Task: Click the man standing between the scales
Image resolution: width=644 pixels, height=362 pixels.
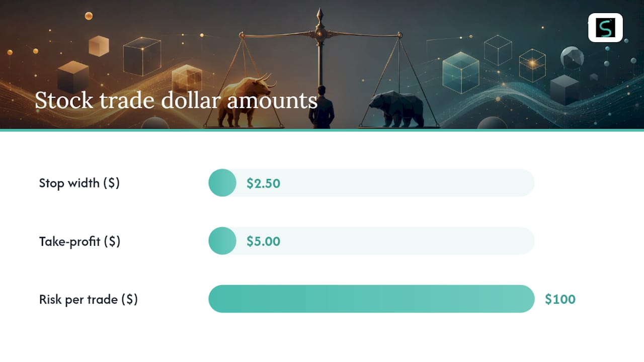Action: [x=321, y=107]
